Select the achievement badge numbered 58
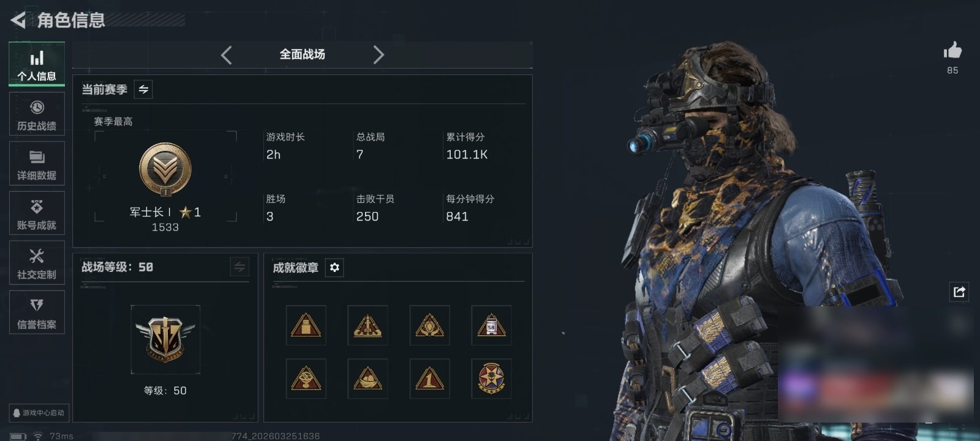The image size is (980, 441). 491,325
